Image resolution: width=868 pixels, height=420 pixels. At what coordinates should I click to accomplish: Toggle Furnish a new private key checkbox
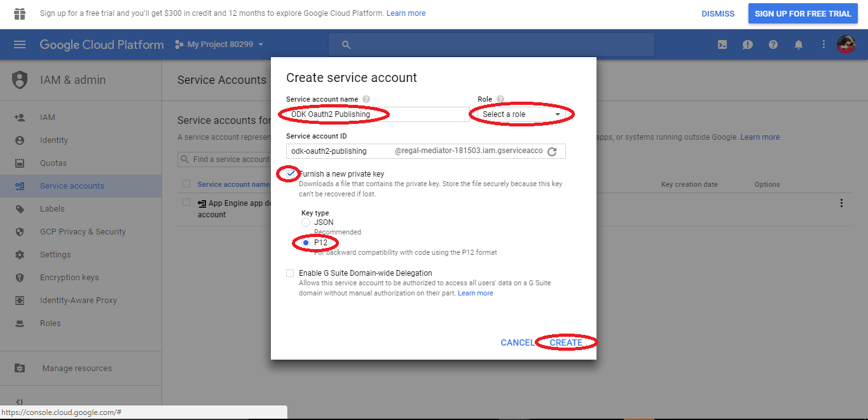pos(291,173)
